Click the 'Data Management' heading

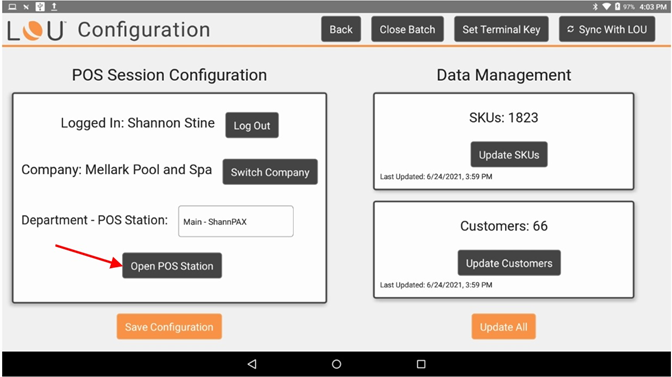(504, 75)
